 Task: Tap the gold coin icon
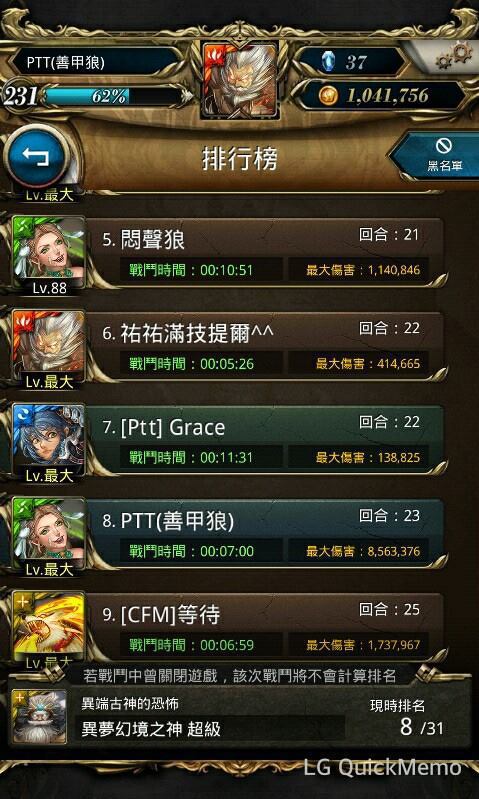(327, 95)
